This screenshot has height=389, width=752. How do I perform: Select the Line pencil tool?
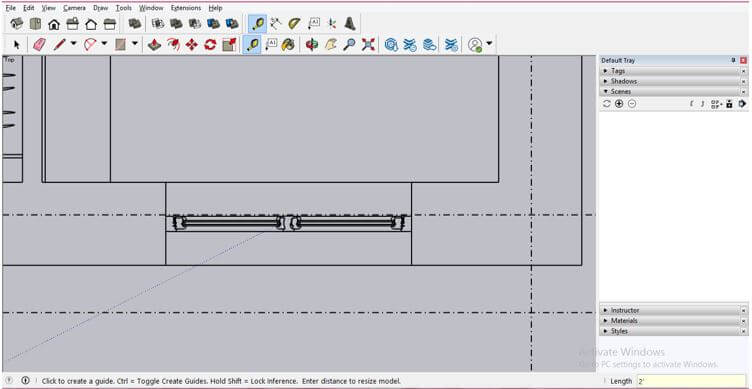point(59,45)
